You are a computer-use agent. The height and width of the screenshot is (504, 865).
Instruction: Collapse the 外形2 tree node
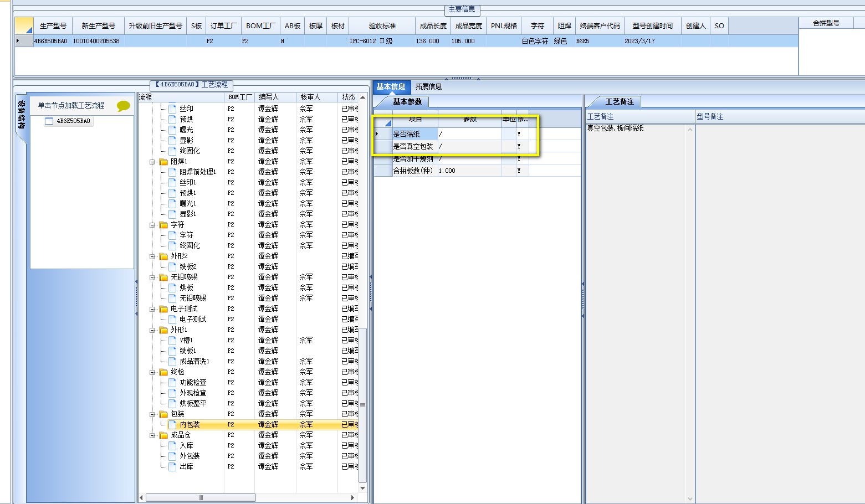152,256
